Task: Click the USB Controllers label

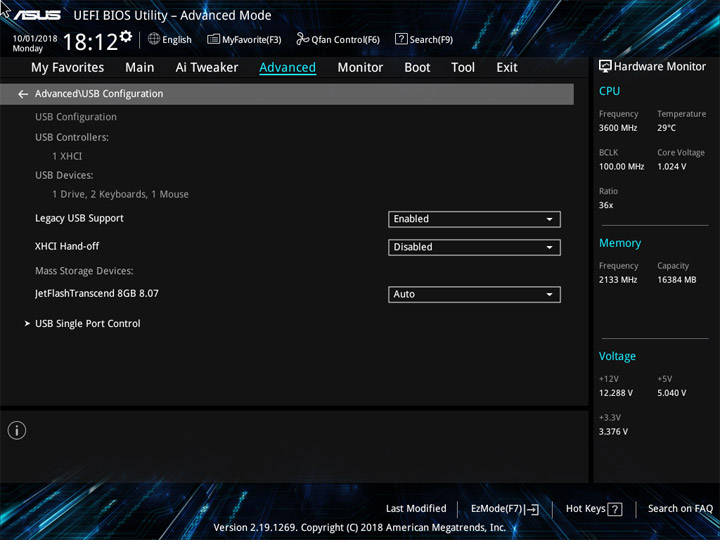Action: coord(72,137)
